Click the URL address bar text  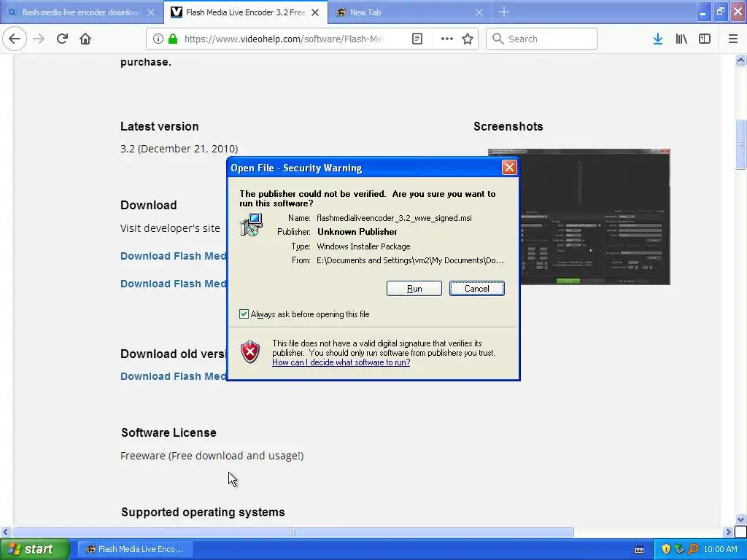[x=284, y=39]
